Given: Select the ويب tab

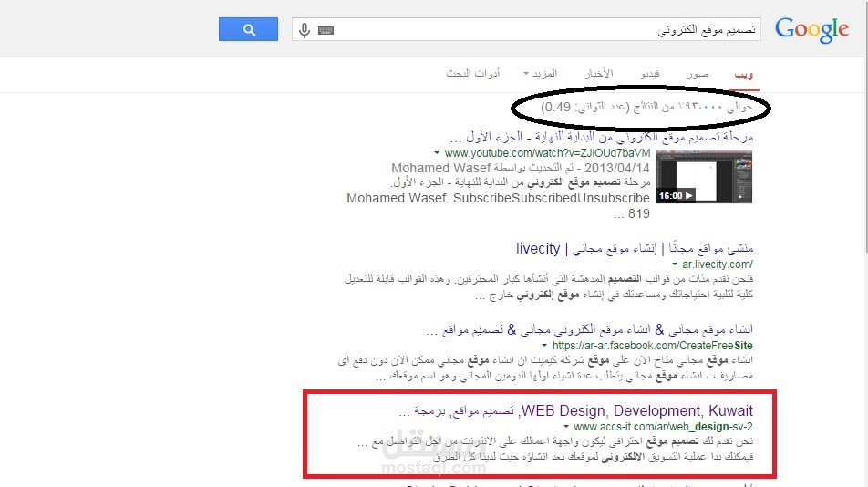Looking at the screenshot, I should click(743, 74).
